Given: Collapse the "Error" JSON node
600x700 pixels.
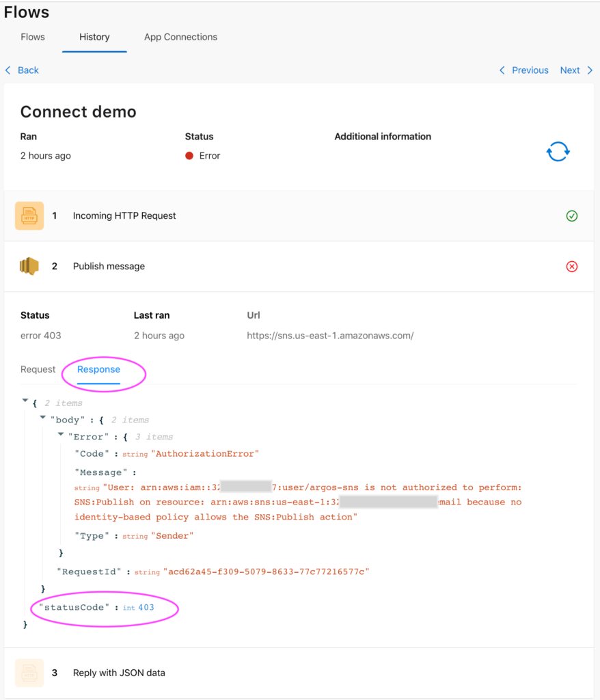Looking at the screenshot, I should tap(61, 435).
